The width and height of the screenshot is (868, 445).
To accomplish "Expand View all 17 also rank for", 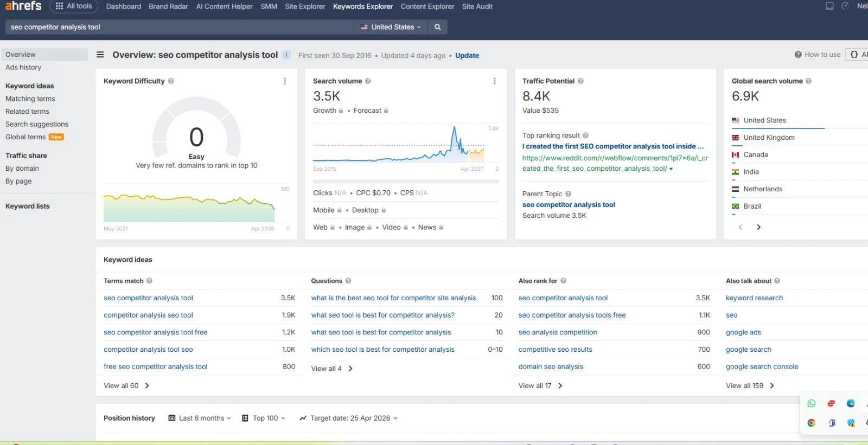I will [x=540, y=386].
